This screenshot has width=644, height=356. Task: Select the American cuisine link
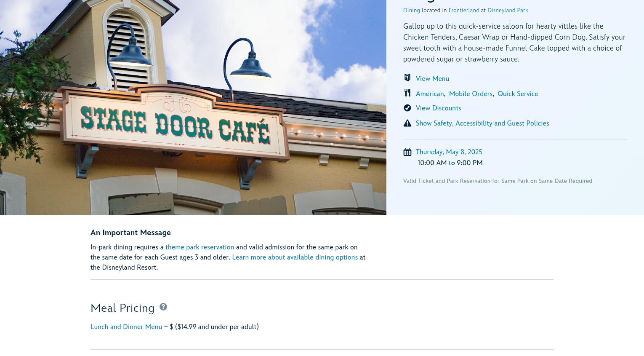pyautogui.click(x=430, y=94)
